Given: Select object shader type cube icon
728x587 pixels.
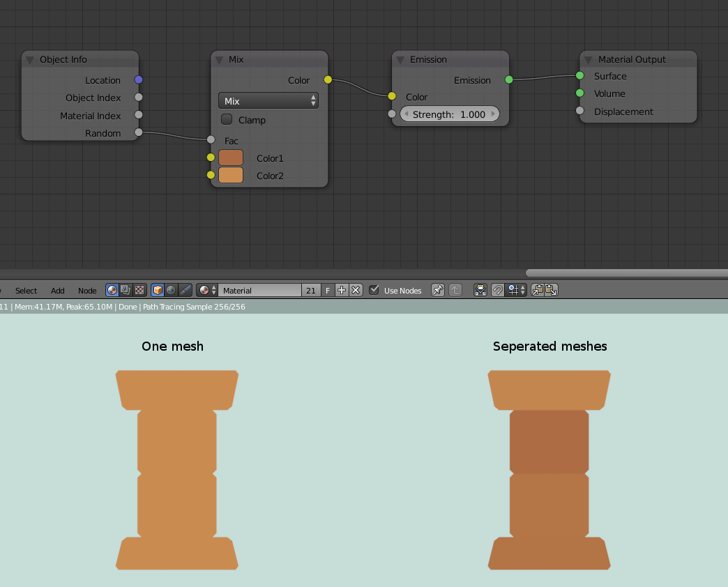Looking at the screenshot, I should (158, 291).
